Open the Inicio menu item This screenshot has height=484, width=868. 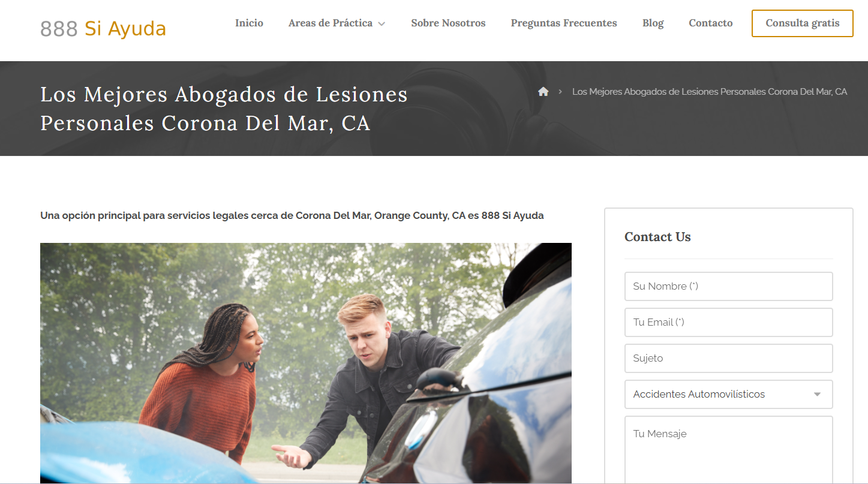pyautogui.click(x=249, y=23)
